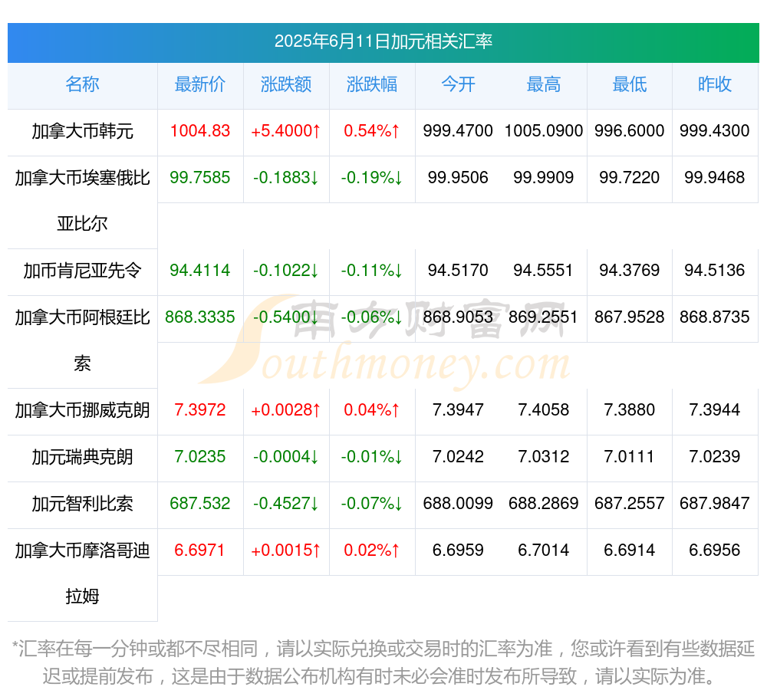
Task: Click change percent -0.01%↓
Action: click(x=372, y=457)
